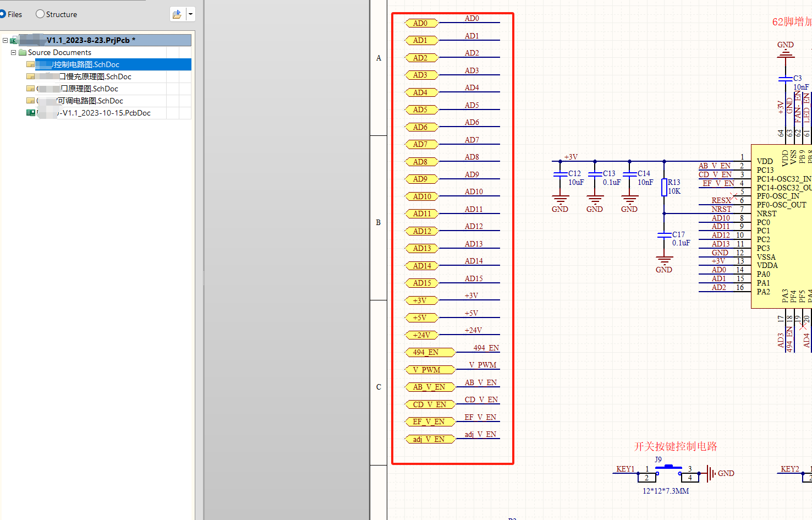Click the AD8 net label above its wire

click(472, 157)
